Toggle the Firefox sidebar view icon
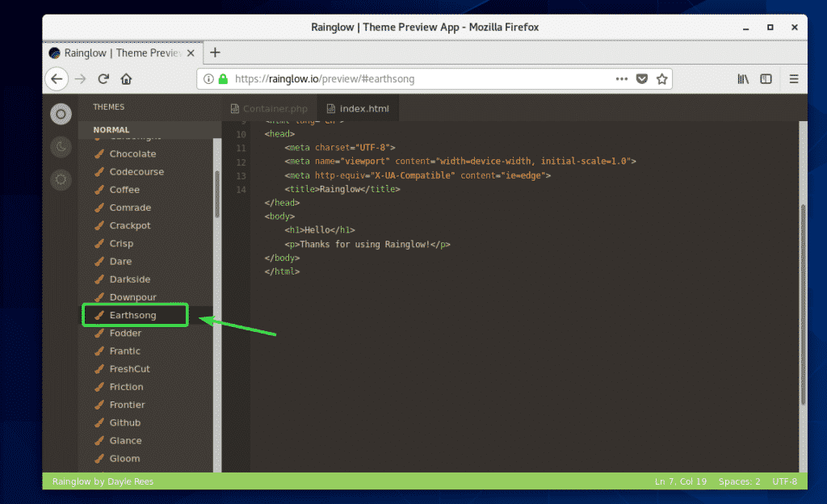The height and width of the screenshot is (504, 827). [766, 79]
